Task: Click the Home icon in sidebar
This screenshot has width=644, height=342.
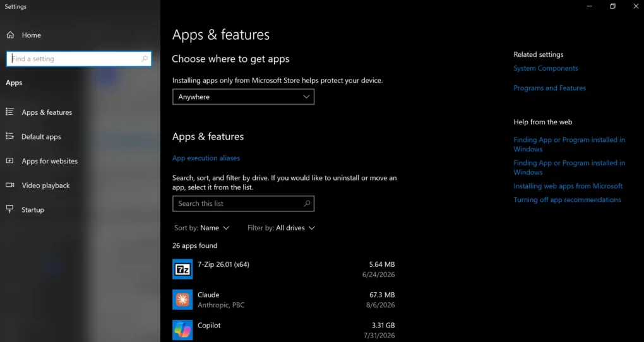Action: (x=10, y=35)
